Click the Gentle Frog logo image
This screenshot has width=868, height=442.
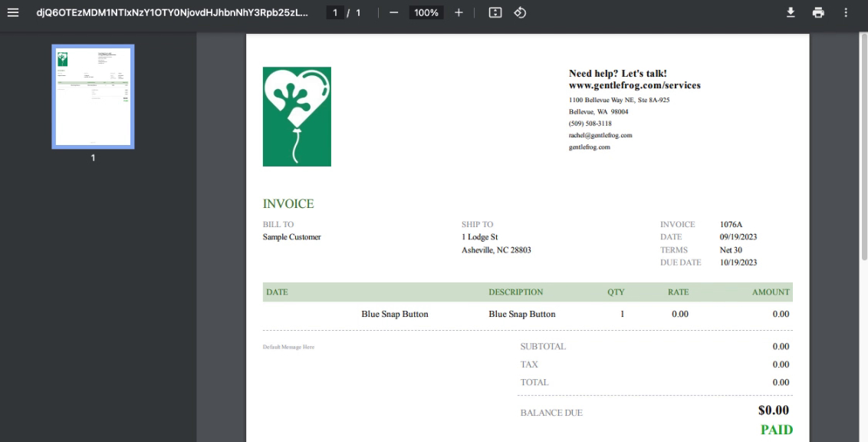point(297,117)
